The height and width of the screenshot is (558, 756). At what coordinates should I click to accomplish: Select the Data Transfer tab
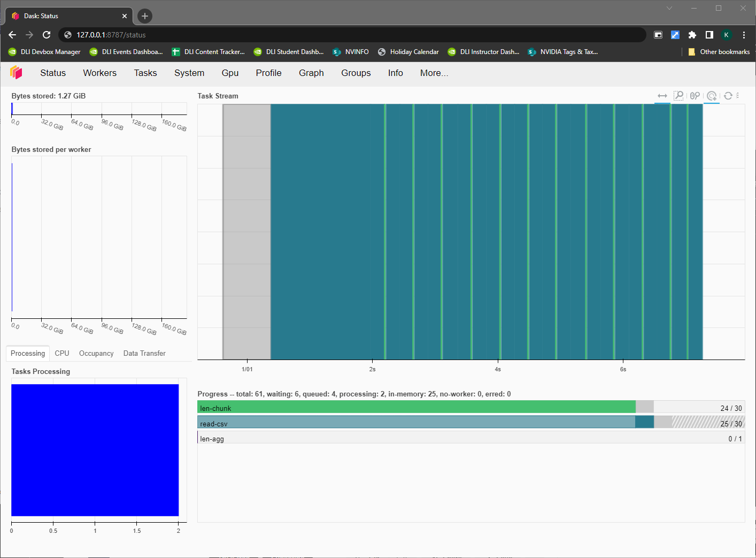(144, 353)
